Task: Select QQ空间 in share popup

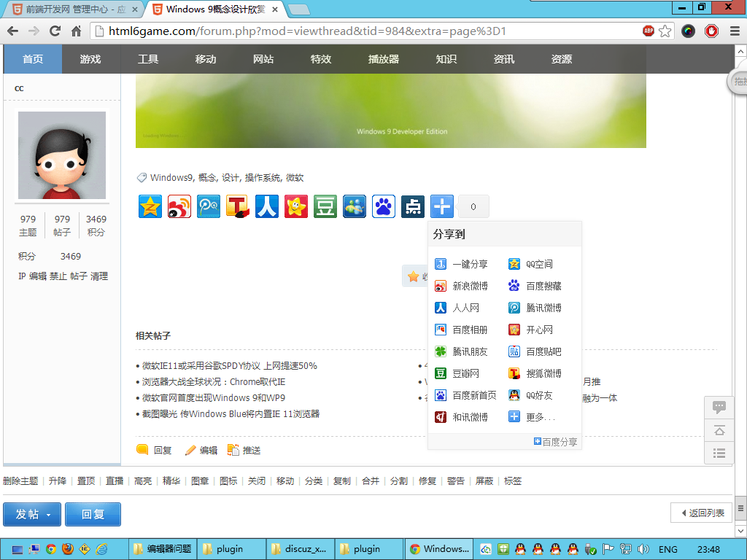Action: click(531, 264)
